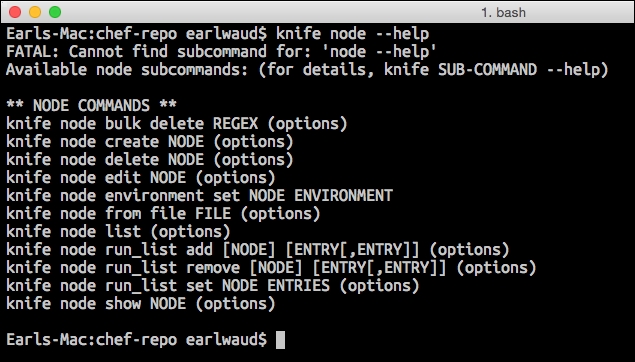Viewport: 635px width, 362px height.
Task: Click the FATAL error message line
Action: (222, 51)
